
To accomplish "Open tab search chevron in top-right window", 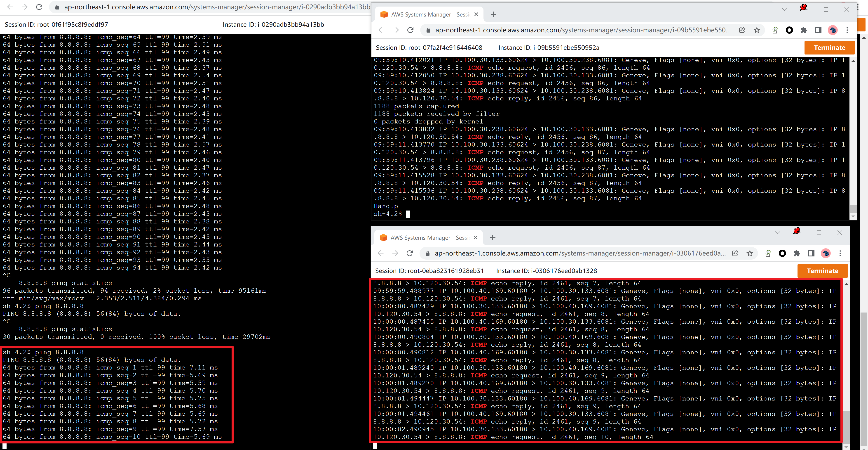I will (x=784, y=9).
